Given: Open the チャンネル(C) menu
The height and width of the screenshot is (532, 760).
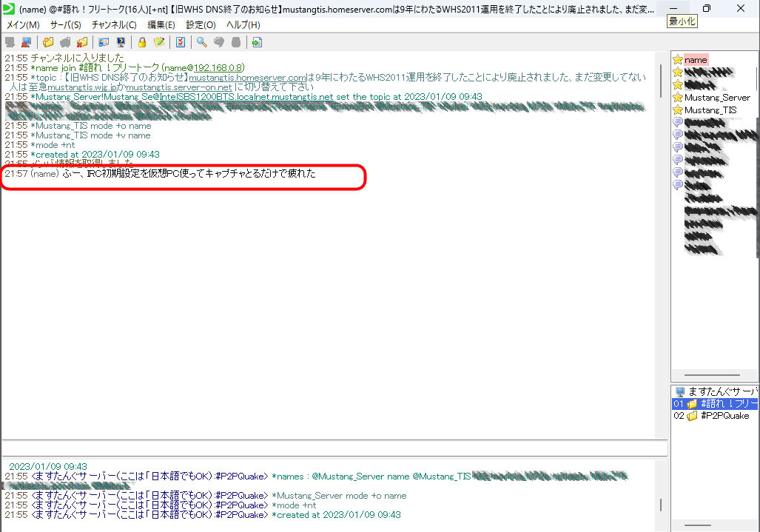Looking at the screenshot, I should pos(114,24).
